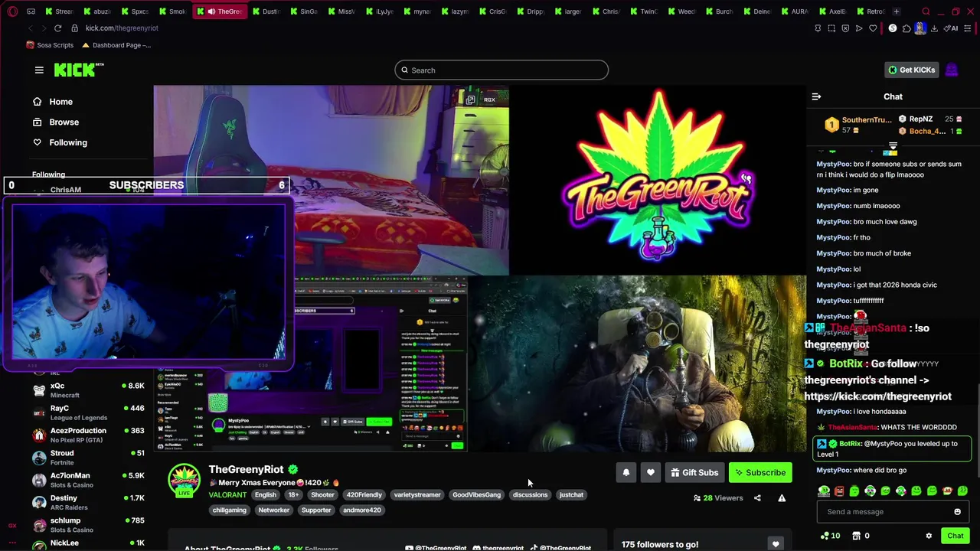Open kick.com/thegreenyriot link in chat

pos(877,396)
